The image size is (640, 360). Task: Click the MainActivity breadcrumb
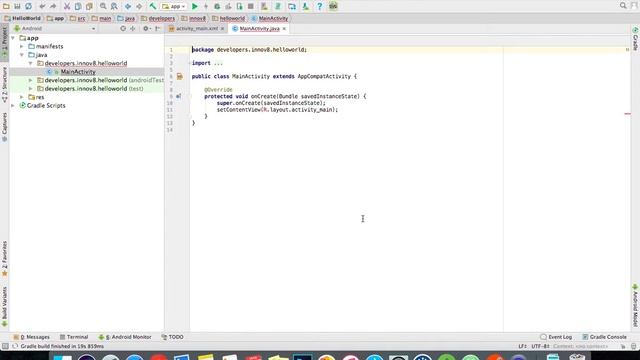click(x=270, y=18)
